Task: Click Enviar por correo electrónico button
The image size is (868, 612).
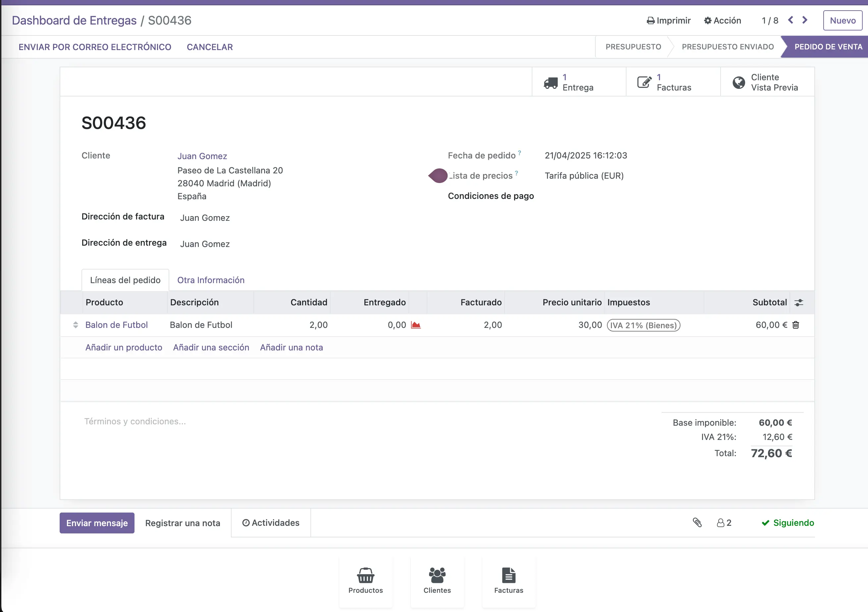Action: (x=95, y=47)
